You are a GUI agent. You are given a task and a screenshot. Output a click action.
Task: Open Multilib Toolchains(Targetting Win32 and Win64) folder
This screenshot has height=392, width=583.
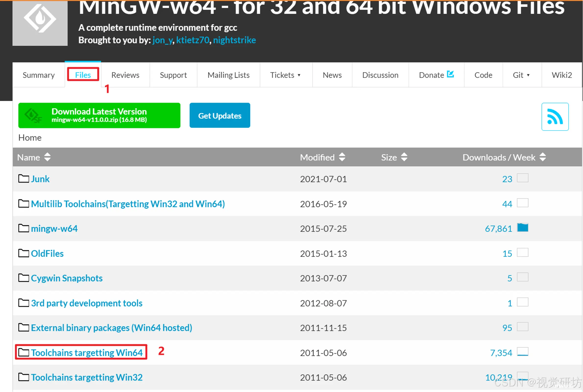pos(128,204)
